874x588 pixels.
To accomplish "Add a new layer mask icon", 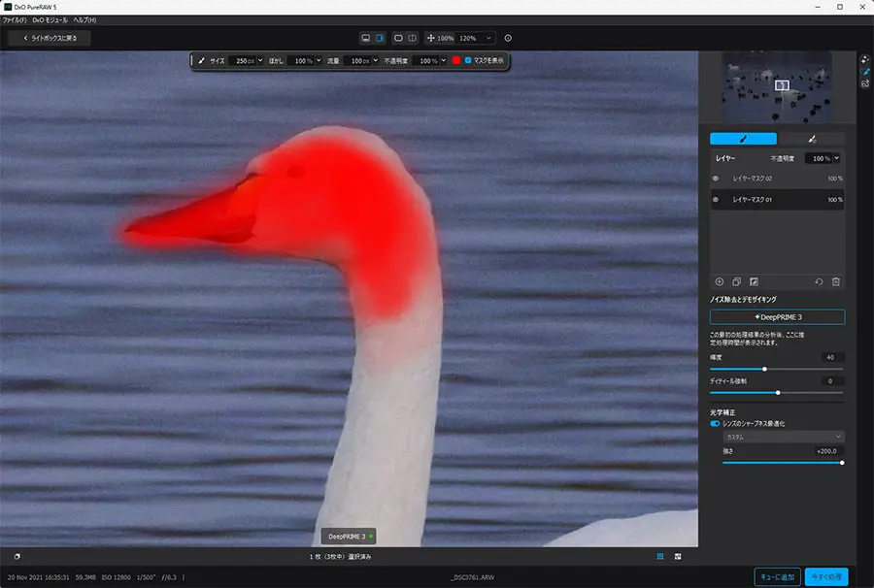I will tap(719, 281).
